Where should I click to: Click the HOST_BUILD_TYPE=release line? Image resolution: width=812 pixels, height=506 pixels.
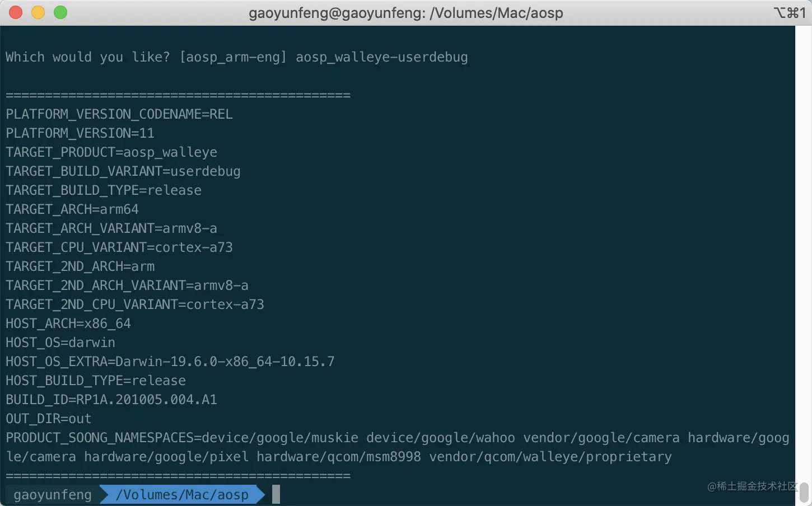pos(96,381)
